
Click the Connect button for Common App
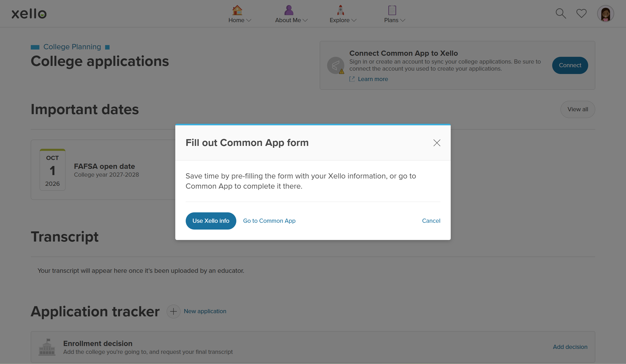click(x=570, y=65)
